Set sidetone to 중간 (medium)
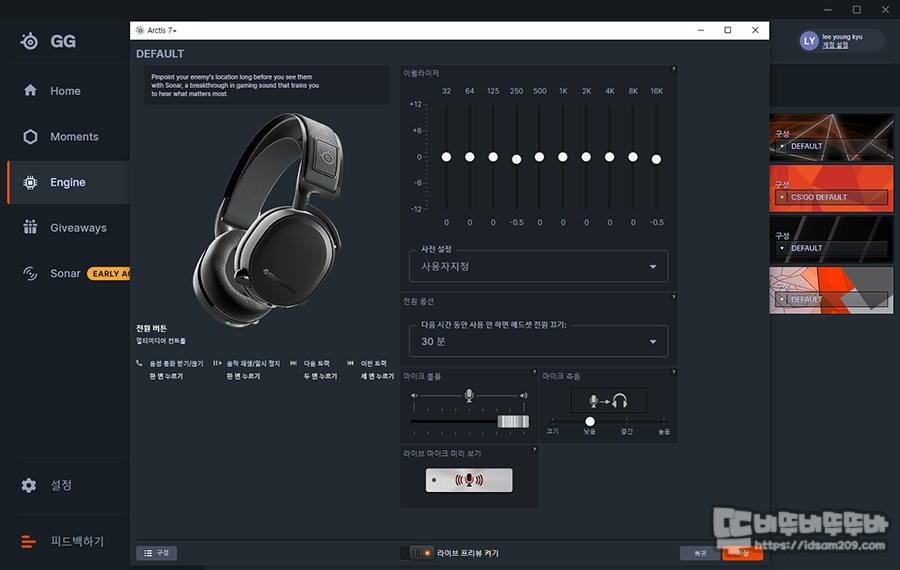This screenshot has height=570, width=900. (x=627, y=431)
